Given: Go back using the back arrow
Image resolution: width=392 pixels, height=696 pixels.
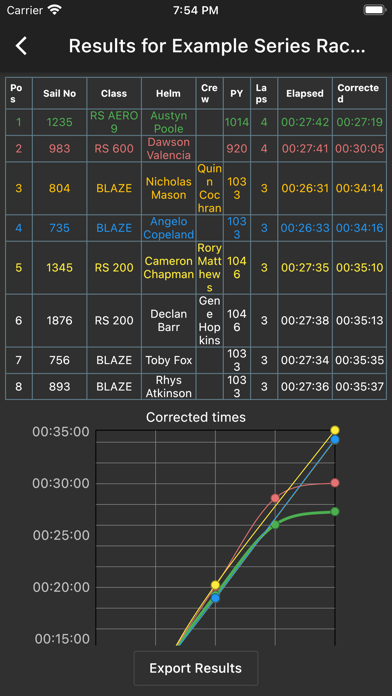Looking at the screenshot, I should click(x=21, y=46).
